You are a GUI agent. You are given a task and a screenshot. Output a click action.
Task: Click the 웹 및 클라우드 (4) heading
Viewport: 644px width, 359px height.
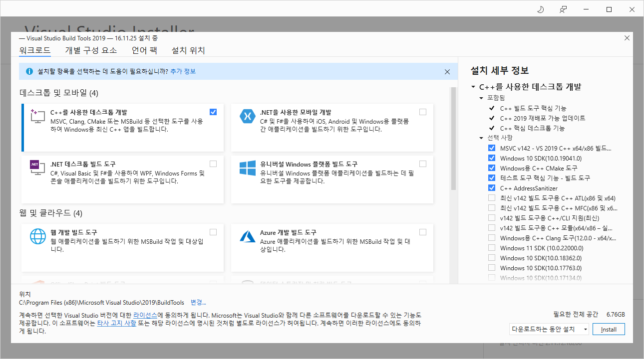pos(50,213)
